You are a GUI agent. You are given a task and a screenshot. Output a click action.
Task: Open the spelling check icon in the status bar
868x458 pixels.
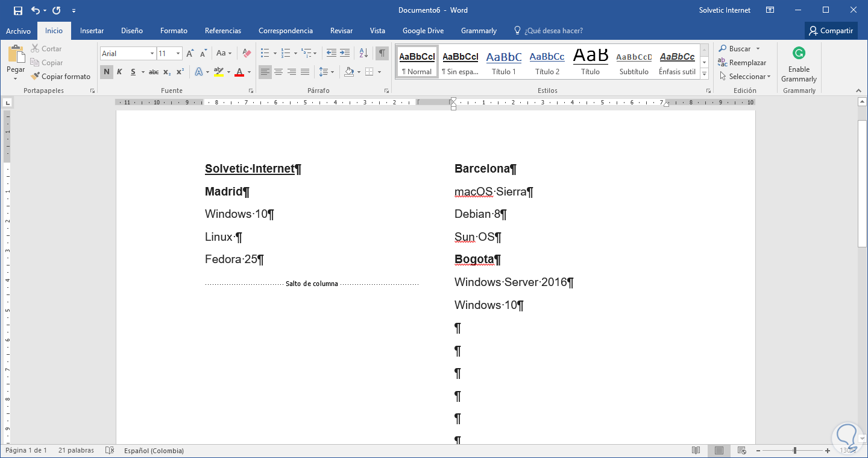110,451
